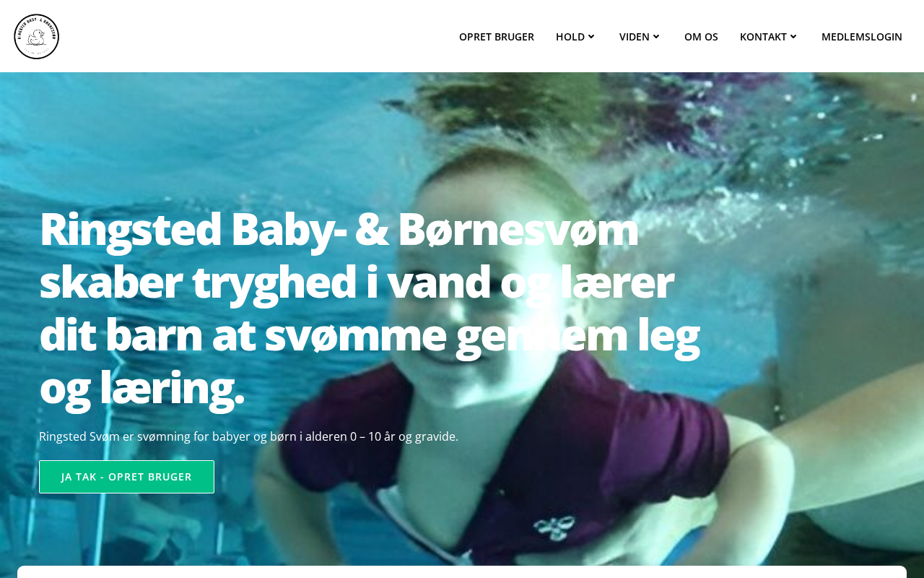The height and width of the screenshot is (578, 924).
Task: Click the large hero headline text
Action: tap(369, 307)
